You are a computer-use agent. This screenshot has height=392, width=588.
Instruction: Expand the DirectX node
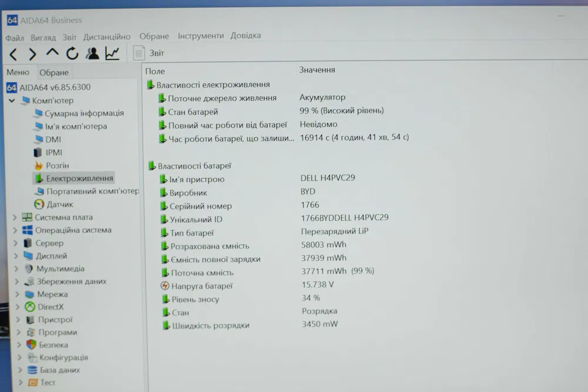click(18, 307)
